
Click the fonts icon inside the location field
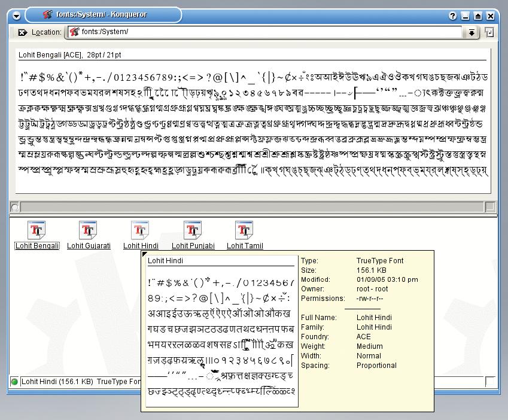tap(75, 32)
